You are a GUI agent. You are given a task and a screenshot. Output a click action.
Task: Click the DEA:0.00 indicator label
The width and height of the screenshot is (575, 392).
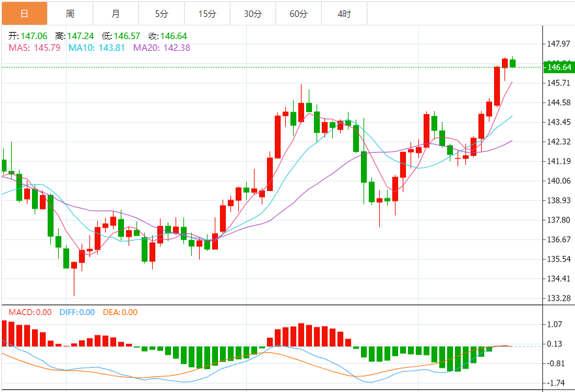click(120, 312)
